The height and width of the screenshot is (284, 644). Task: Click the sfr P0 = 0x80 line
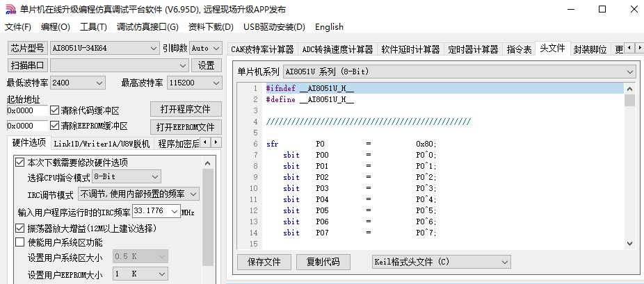[352, 144]
